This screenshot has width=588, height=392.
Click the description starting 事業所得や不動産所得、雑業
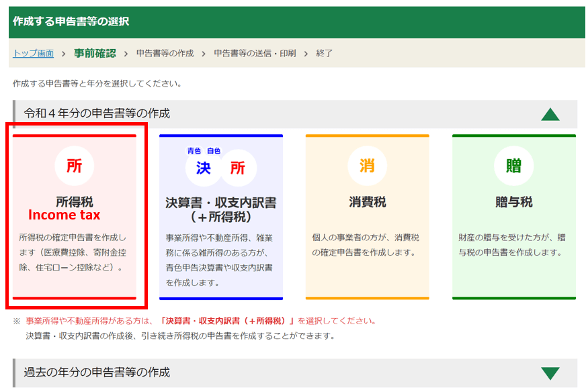[x=219, y=260]
